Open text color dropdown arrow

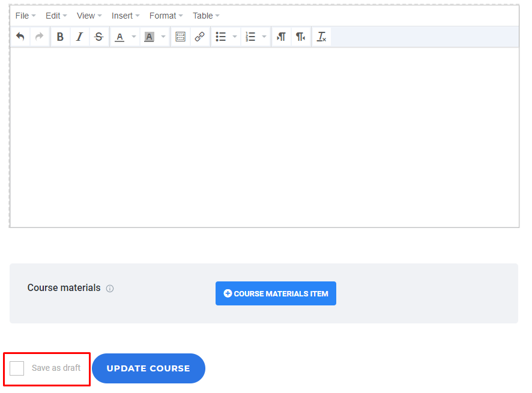click(134, 37)
